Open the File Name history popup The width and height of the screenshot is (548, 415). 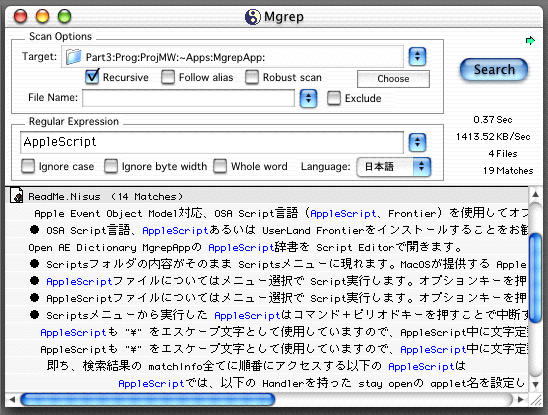pyautogui.click(x=308, y=98)
